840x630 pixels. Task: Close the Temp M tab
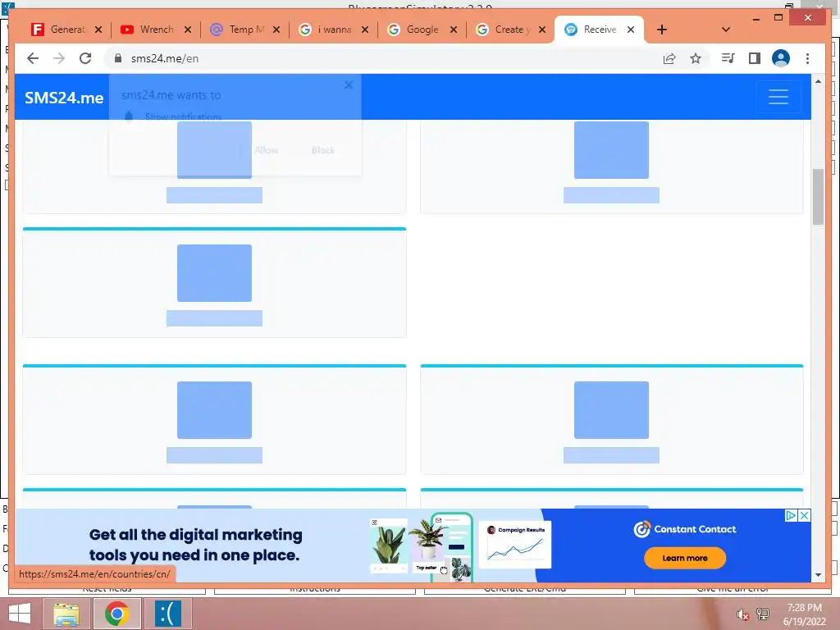coord(276,30)
